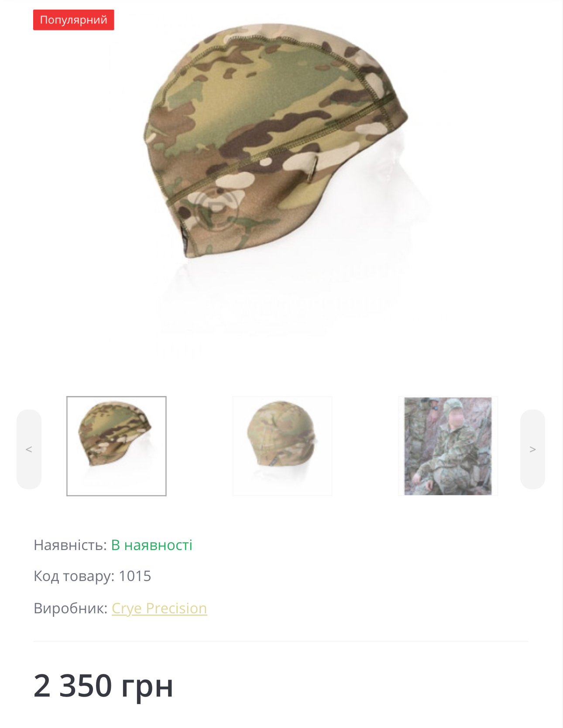Open the soldier photo thumbnail
The image size is (563, 728).
pyautogui.click(x=448, y=446)
